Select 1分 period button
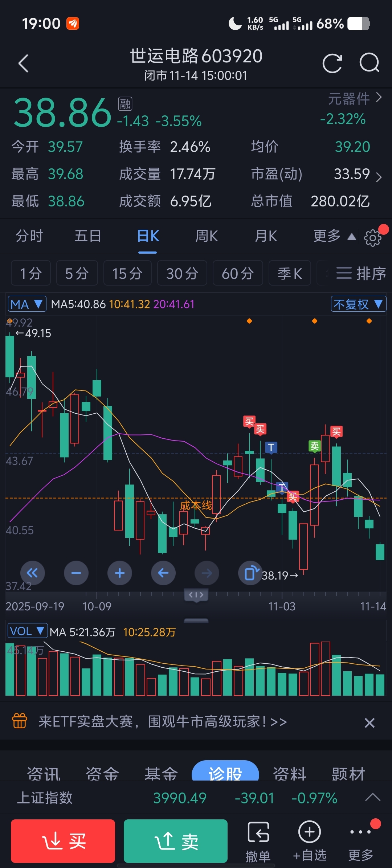Viewport: 392px width, 868px height. [x=31, y=273]
